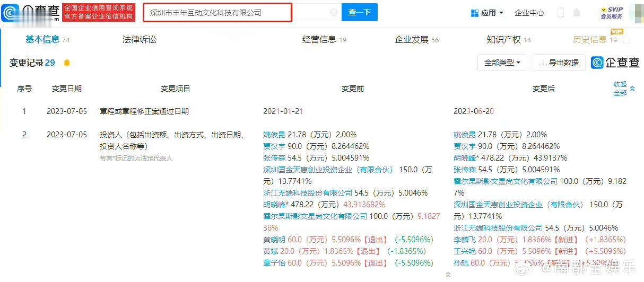
Task: Open 霍尔果斯影文星尚文化有限公司 link in 变更前
Action: 315,216
